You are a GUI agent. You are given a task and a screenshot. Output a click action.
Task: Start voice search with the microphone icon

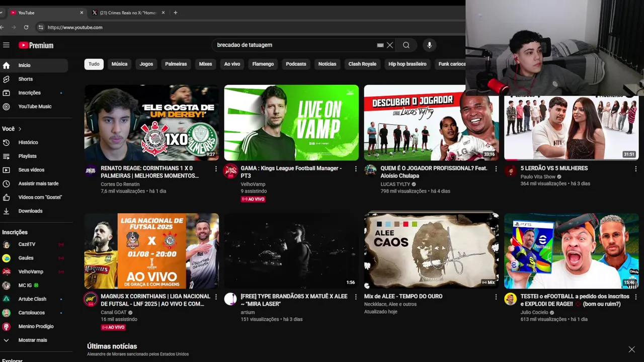click(x=429, y=45)
